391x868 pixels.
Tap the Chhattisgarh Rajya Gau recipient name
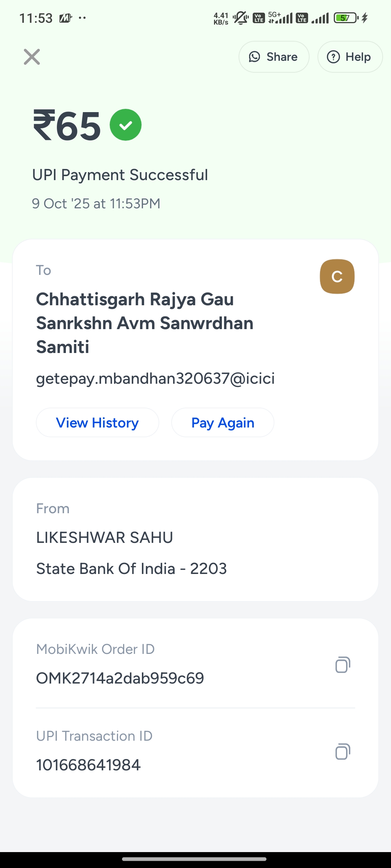[x=145, y=323]
